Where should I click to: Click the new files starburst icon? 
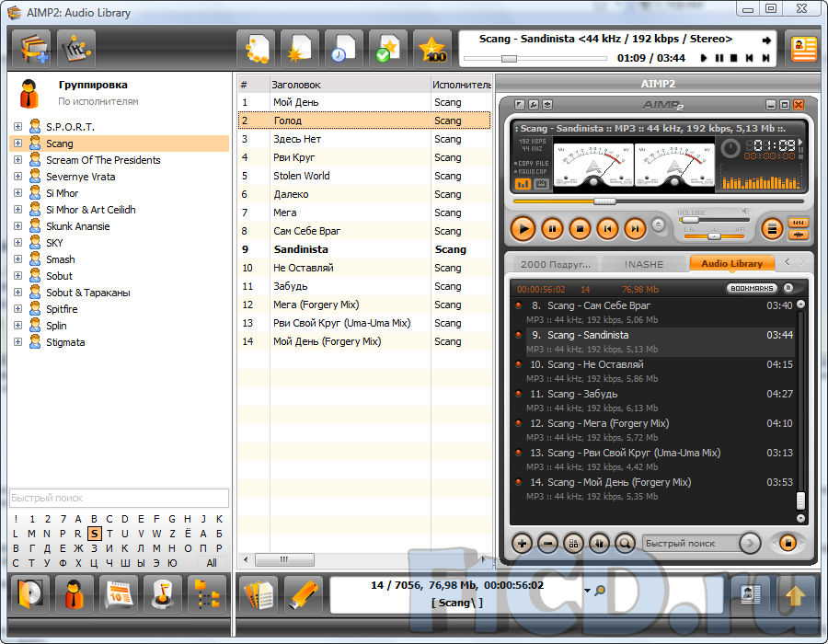[300, 49]
